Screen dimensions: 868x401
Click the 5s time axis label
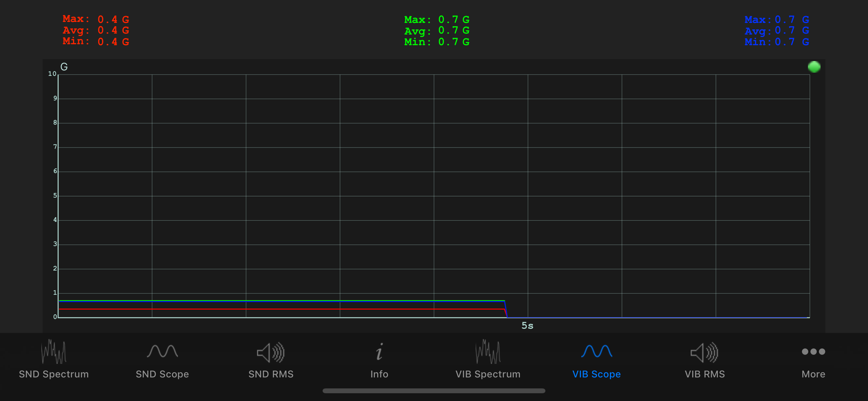(x=527, y=325)
